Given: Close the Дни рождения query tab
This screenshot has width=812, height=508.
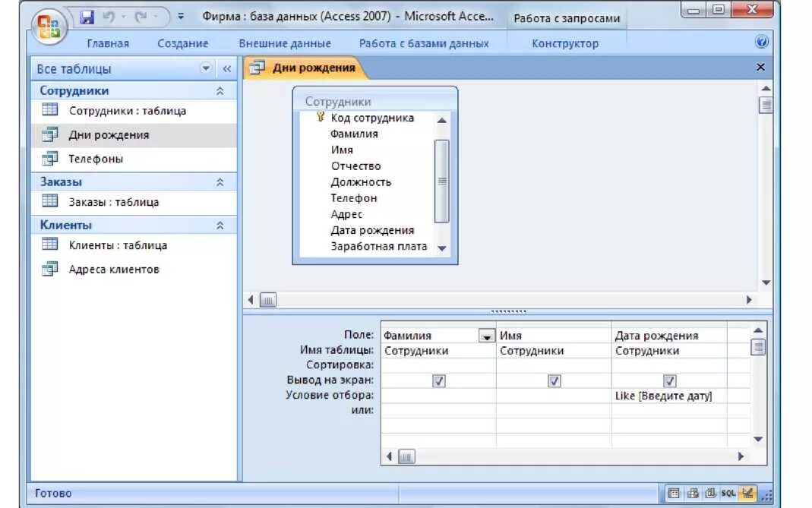Looking at the screenshot, I should click(x=760, y=68).
